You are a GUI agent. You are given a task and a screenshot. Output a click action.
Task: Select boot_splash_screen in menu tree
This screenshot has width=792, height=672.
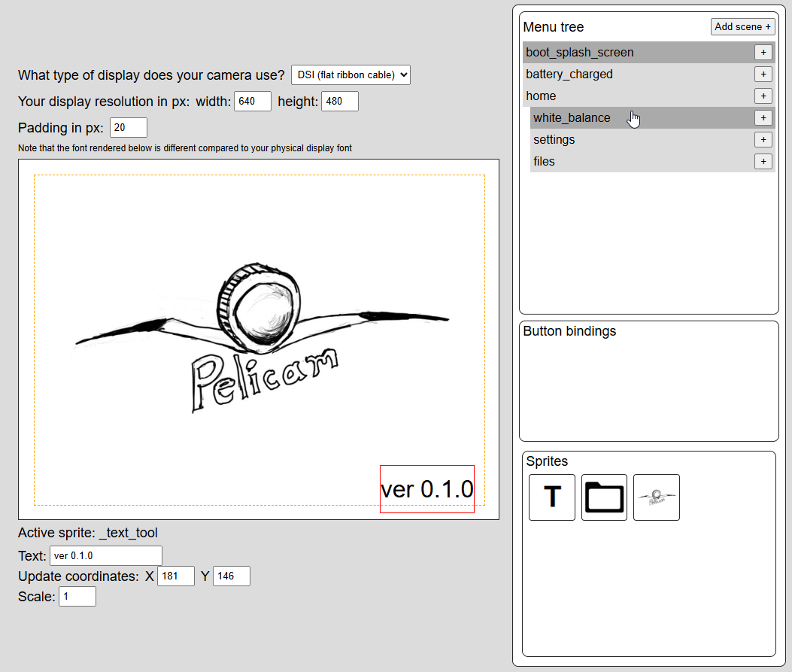[580, 53]
